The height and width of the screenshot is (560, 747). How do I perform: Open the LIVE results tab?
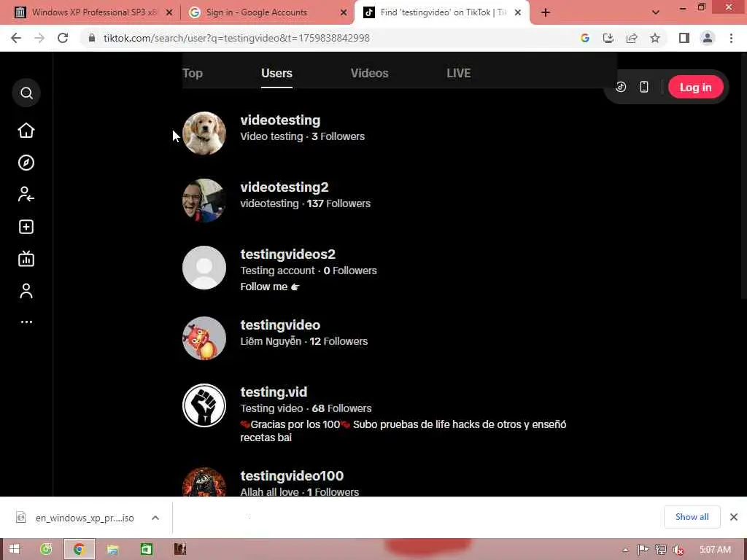[458, 73]
